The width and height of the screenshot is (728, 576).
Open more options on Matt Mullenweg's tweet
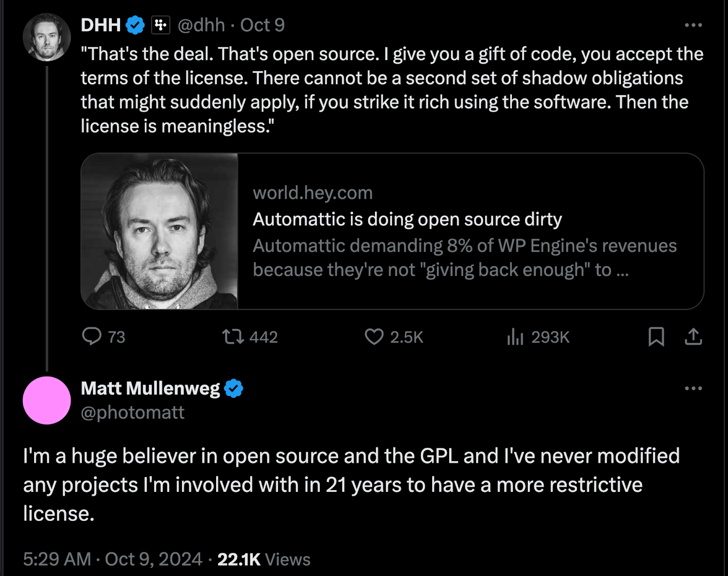[693, 389]
